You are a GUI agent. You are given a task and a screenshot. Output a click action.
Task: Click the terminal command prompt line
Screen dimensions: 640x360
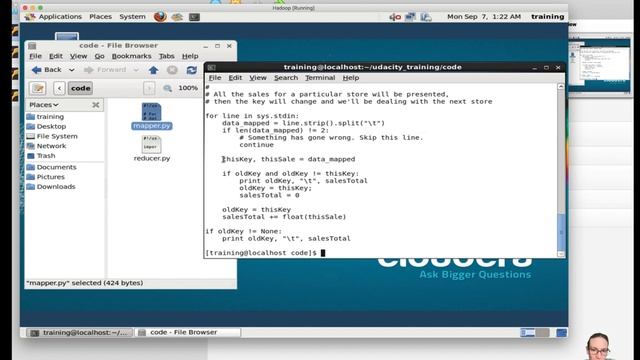[265, 253]
